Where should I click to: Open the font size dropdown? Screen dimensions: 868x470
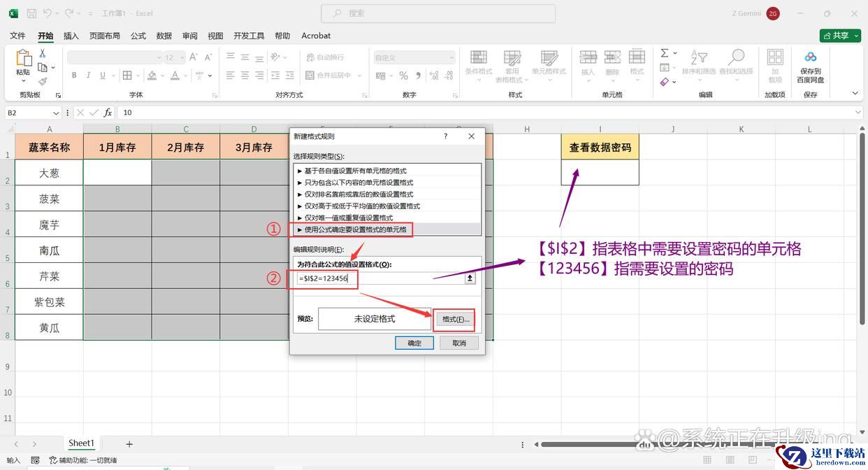182,58
